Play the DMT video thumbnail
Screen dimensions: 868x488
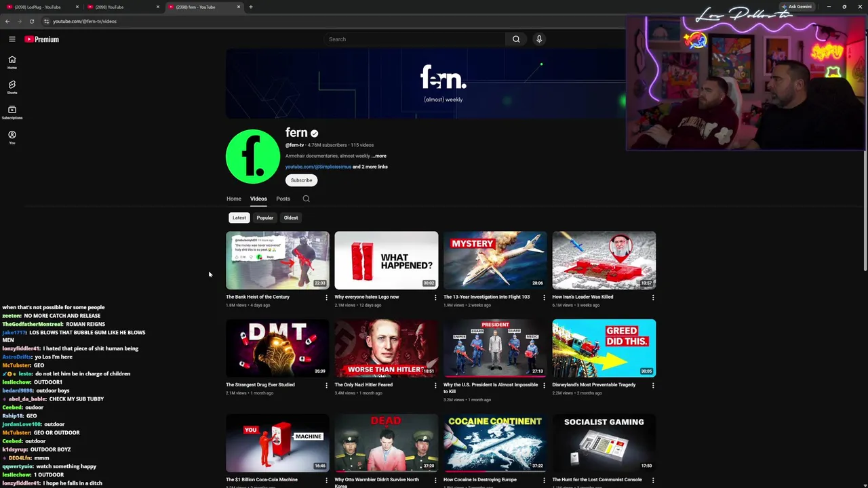tap(277, 348)
